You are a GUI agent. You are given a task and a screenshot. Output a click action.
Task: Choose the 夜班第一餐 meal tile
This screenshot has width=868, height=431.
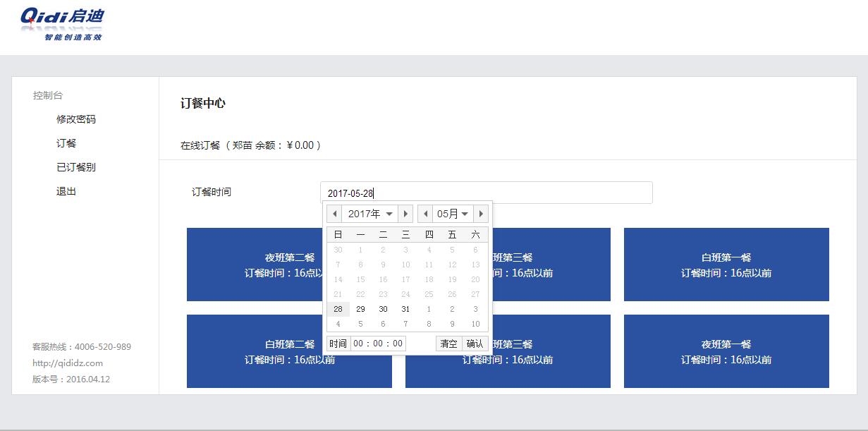(726, 351)
